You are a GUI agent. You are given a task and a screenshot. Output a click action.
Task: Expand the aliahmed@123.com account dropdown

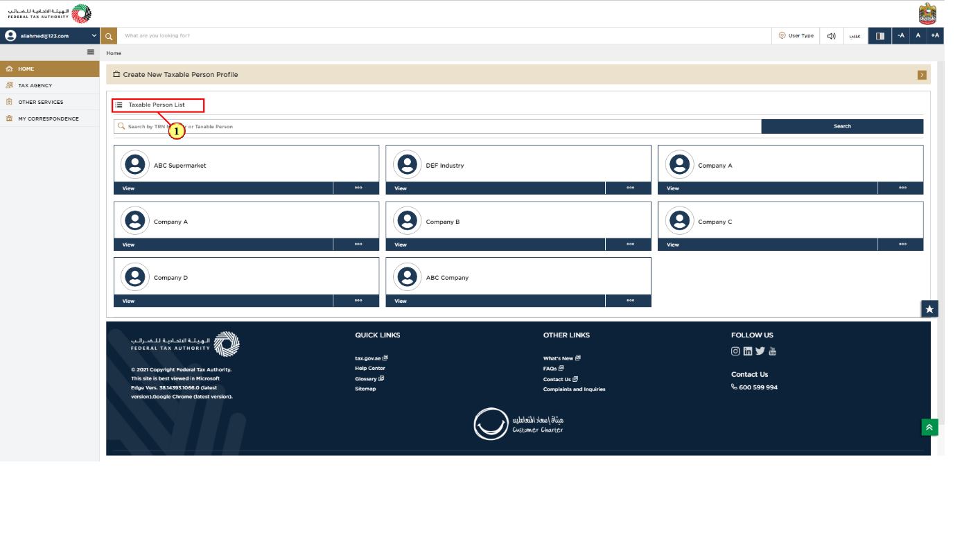pyautogui.click(x=94, y=35)
